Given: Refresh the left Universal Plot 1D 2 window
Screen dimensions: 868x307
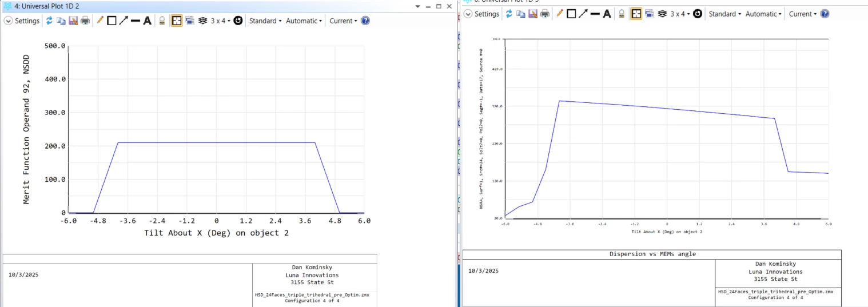Looking at the screenshot, I should coord(50,21).
